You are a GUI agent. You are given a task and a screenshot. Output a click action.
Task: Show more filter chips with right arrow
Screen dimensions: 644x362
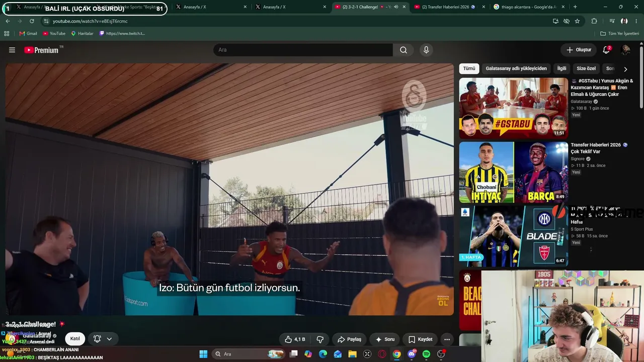point(625,69)
